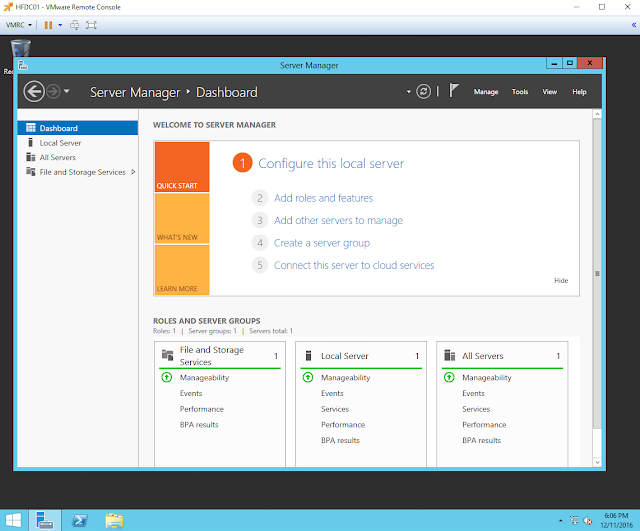Screen dimensions: 640x531
Task: Click BPA results in File and Storage tile
Action: pyautogui.click(x=199, y=425)
